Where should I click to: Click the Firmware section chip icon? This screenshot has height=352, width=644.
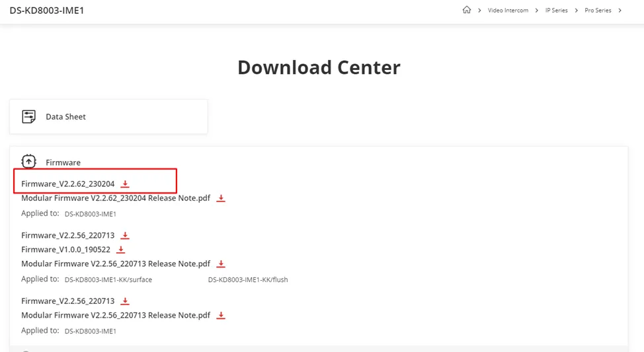click(29, 162)
